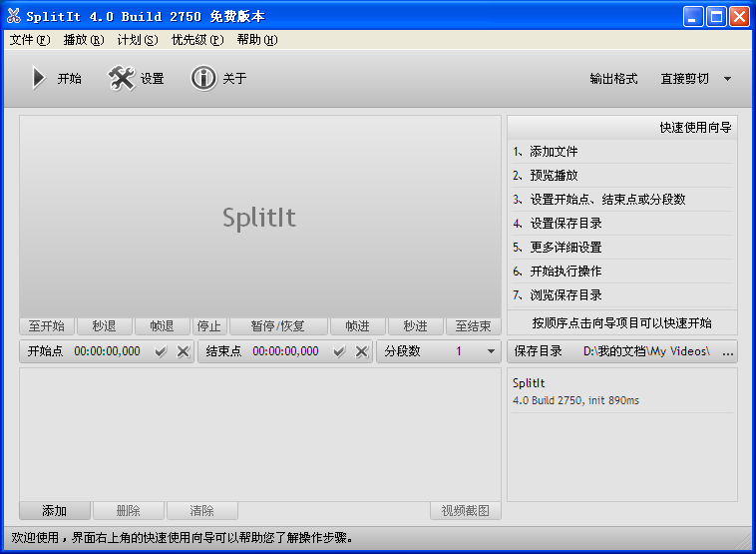Clear 开始点 with its X icon

(x=183, y=351)
